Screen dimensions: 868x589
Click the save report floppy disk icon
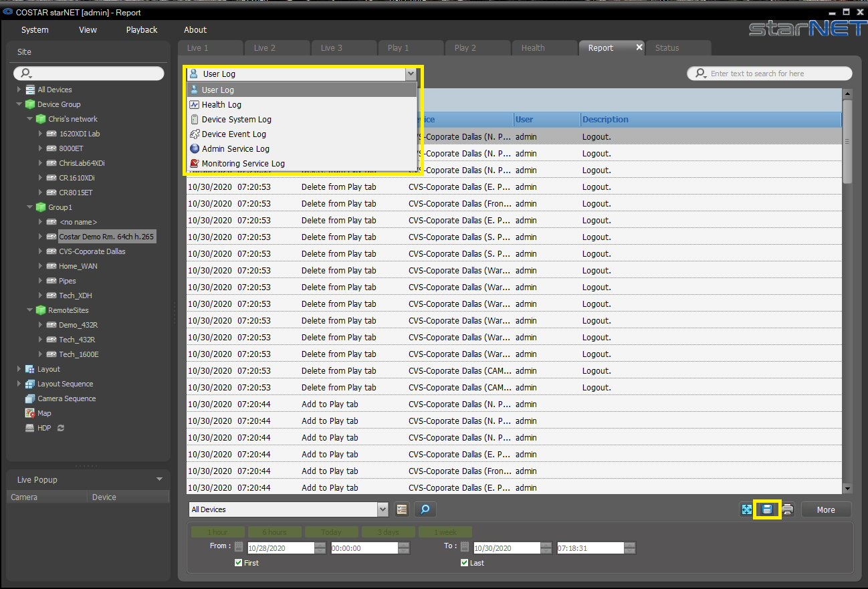coord(767,509)
